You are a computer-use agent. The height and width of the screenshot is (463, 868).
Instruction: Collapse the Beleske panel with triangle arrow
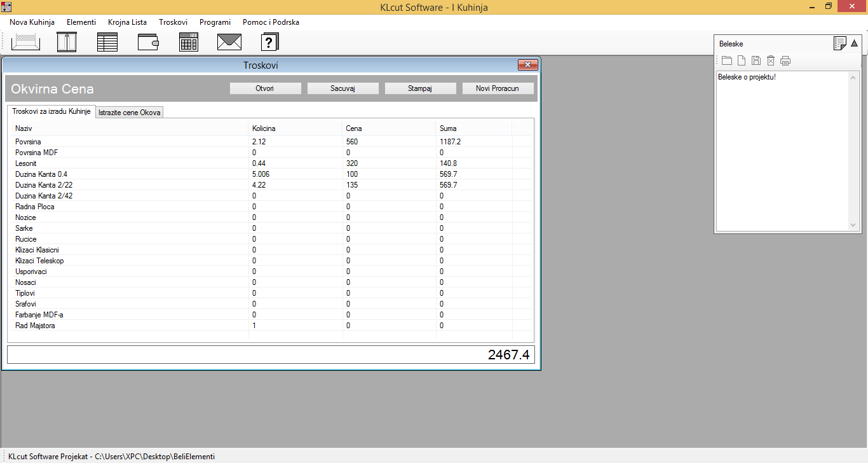tap(854, 43)
